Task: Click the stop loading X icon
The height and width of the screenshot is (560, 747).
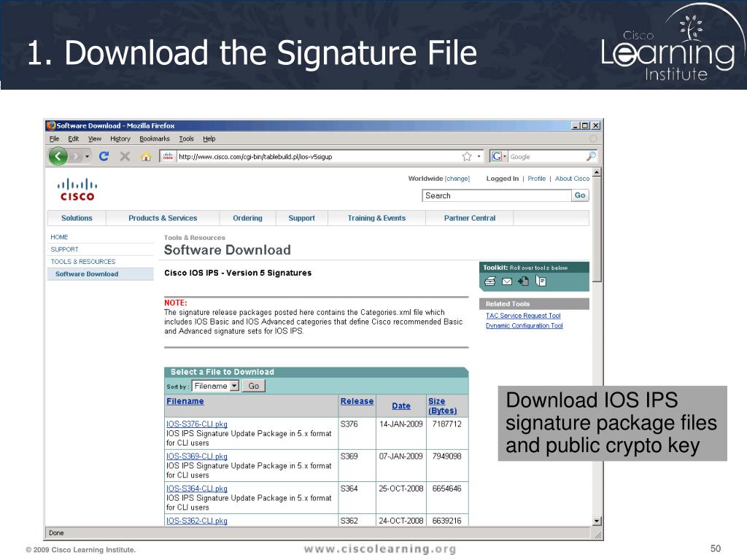Action: point(125,156)
